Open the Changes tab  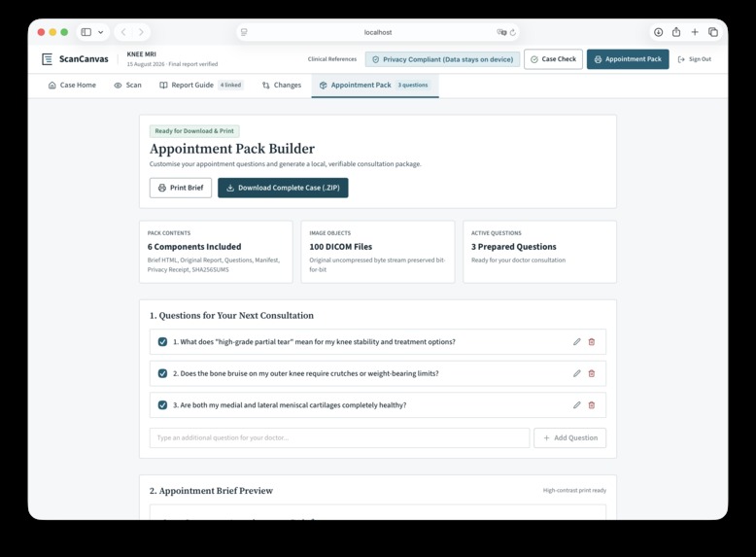(x=282, y=86)
